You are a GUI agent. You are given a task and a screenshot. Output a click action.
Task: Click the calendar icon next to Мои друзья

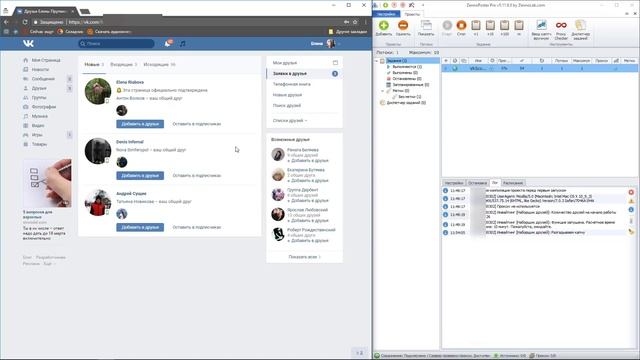coord(335,63)
